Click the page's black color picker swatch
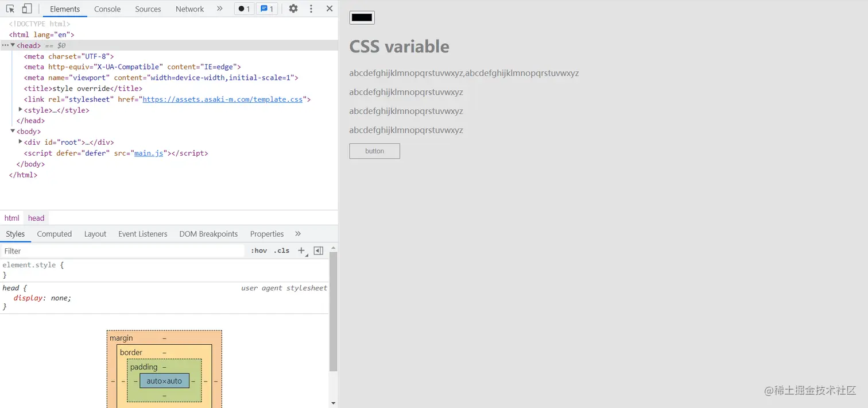868x408 pixels. [362, 17]
